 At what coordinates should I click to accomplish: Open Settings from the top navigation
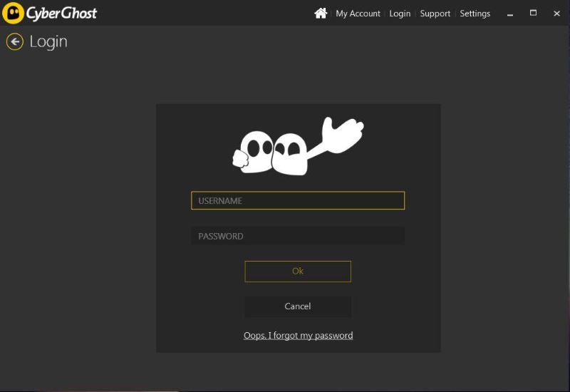(475, 14)
